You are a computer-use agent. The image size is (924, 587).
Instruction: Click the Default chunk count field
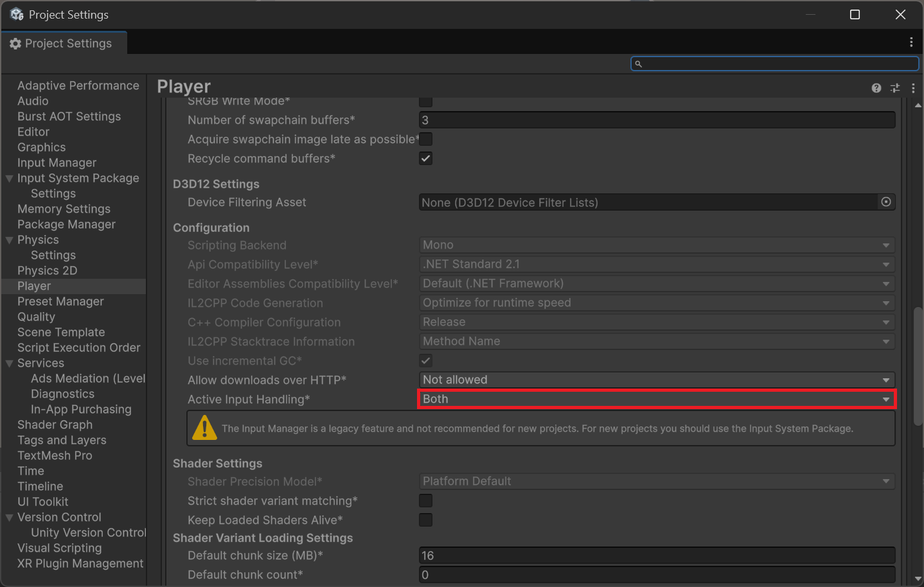click(657, 575)
